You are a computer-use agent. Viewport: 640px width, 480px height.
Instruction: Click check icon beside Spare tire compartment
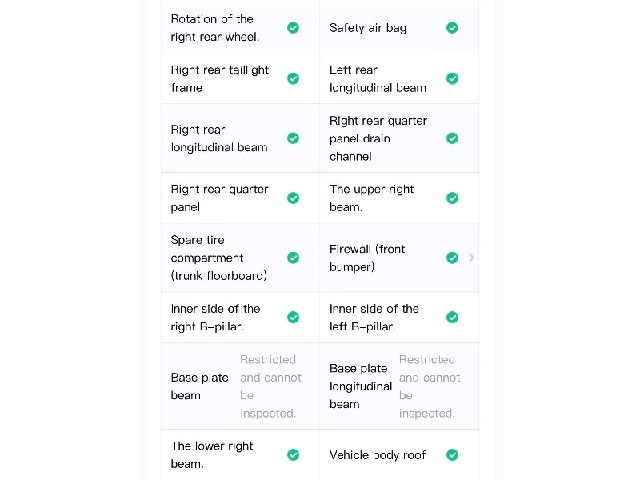click(293, 258)
